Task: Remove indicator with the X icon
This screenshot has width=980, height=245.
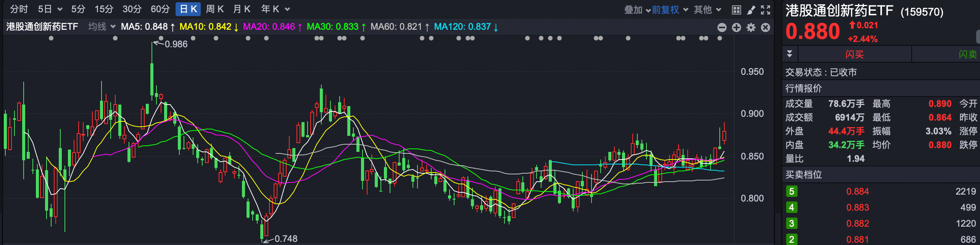Action: [x=766, y=27]
